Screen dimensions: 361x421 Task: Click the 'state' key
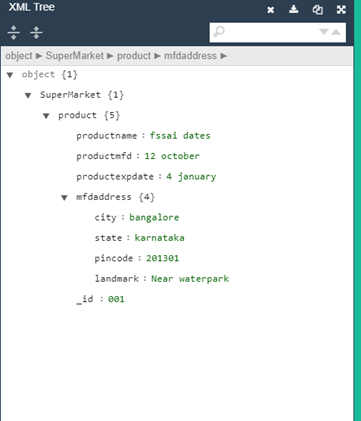(x=108, y=238)
